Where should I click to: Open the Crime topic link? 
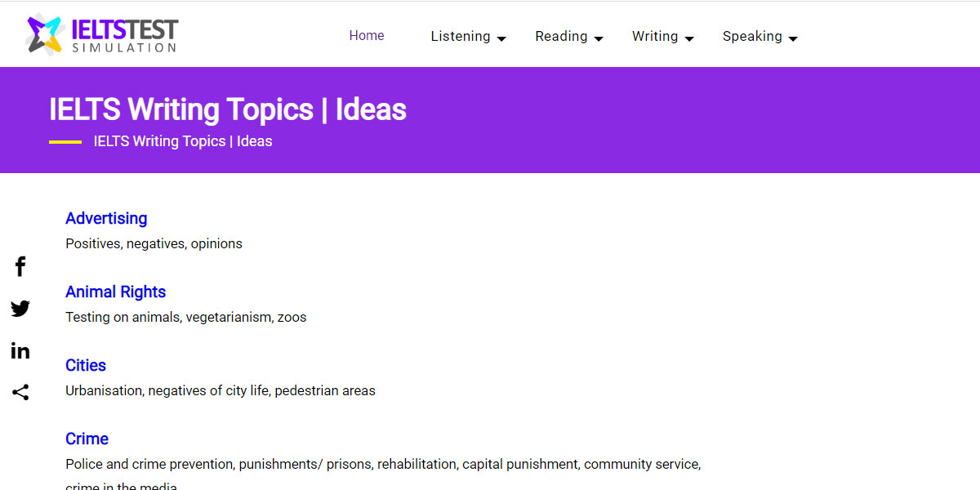[x=87, y=439]
